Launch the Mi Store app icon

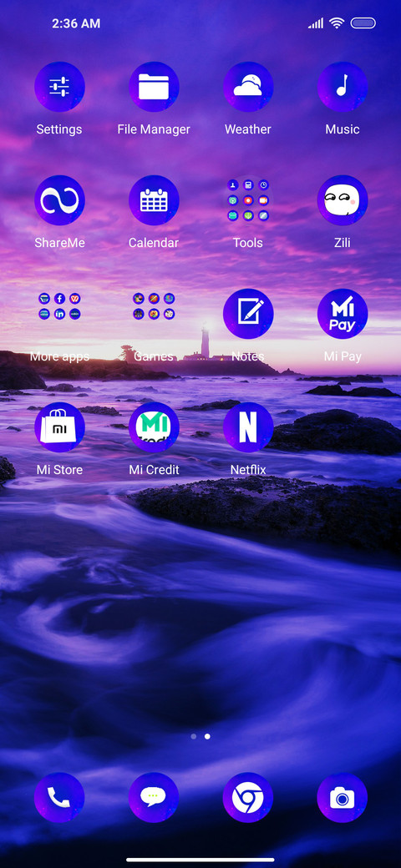point(59,427)
